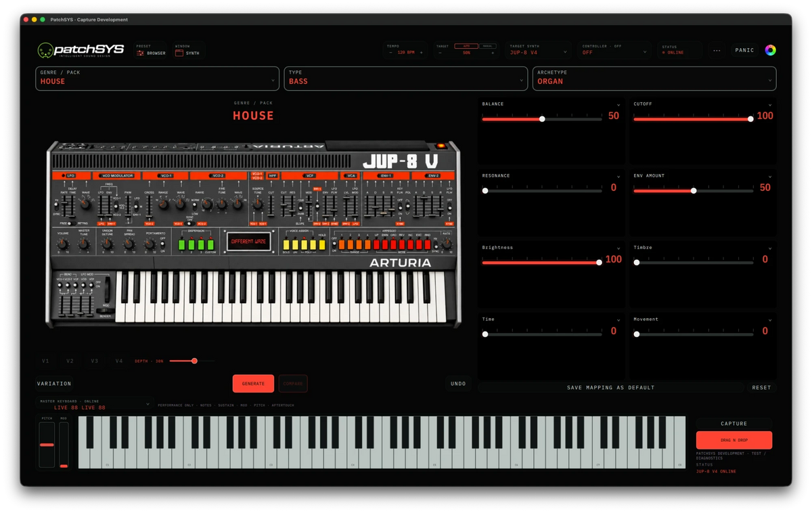Select the Auto target mode
Viewport: 812px width, 513px height.
coord(466,46)
